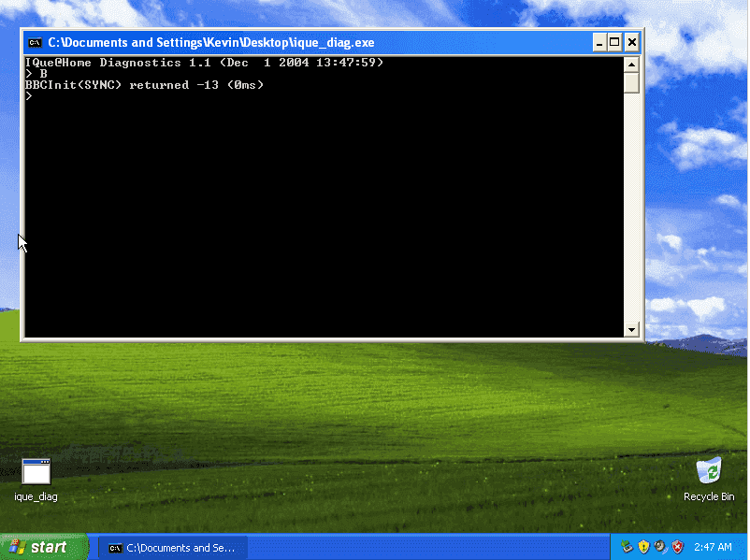750x560 pixels.
Task: Click the console icon in the title bar
Action: [x=35, y=43]
